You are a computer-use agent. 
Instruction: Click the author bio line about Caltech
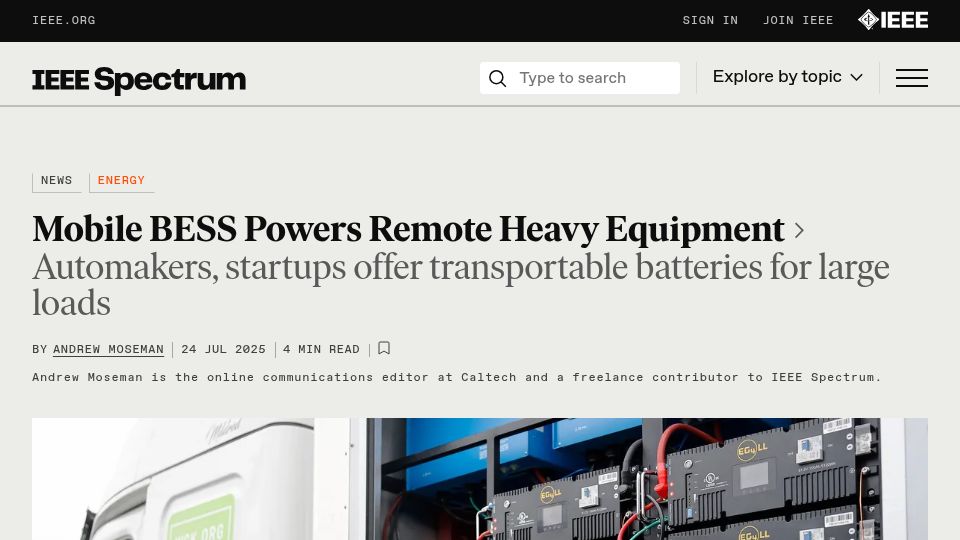(457, 377)
